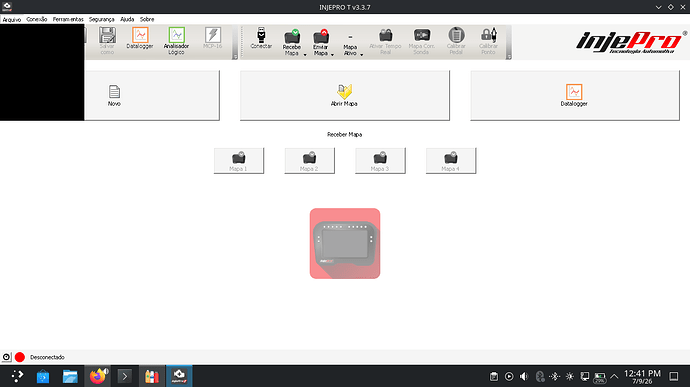Open the Segurança menu
This screenshot has width=690, height=387.
(102, 19)
